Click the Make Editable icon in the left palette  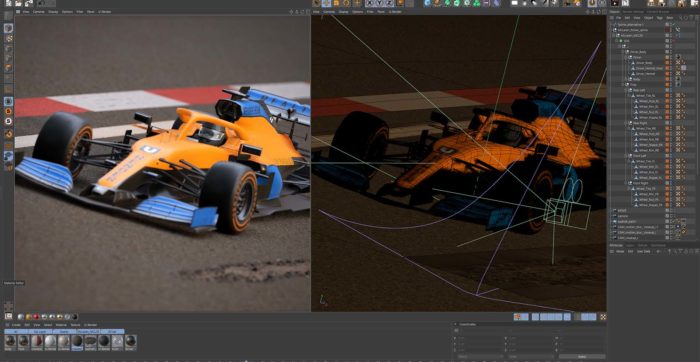(x=8, y=16)
